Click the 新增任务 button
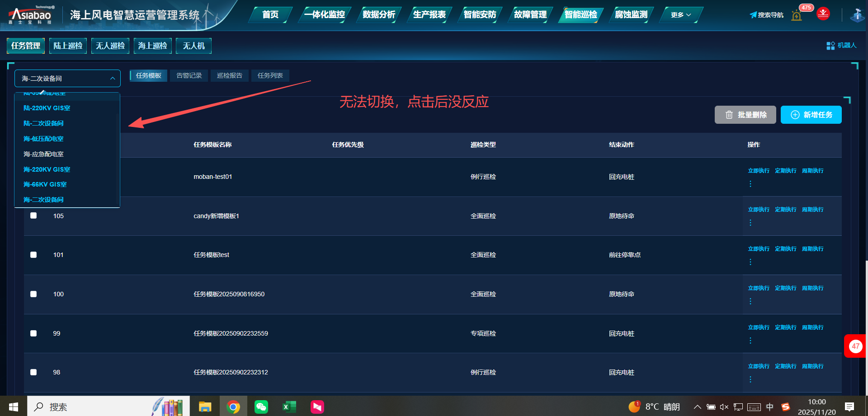Screen dimensions: 868x416 pyautogui.click(x=811, y=115)
